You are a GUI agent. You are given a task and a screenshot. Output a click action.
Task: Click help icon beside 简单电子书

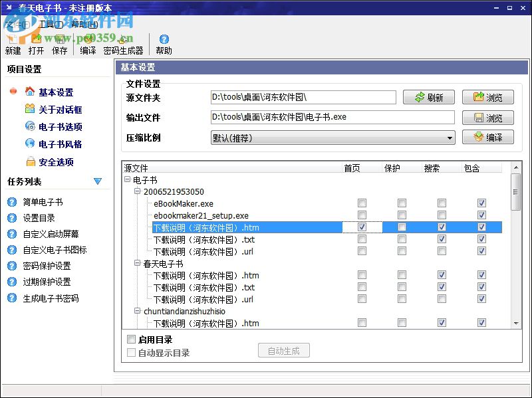point(12,202)
